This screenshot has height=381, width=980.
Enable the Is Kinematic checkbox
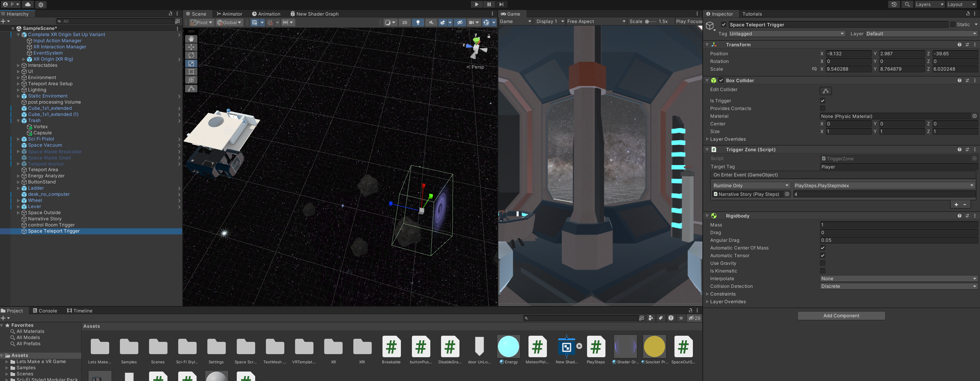click(823, 271)
